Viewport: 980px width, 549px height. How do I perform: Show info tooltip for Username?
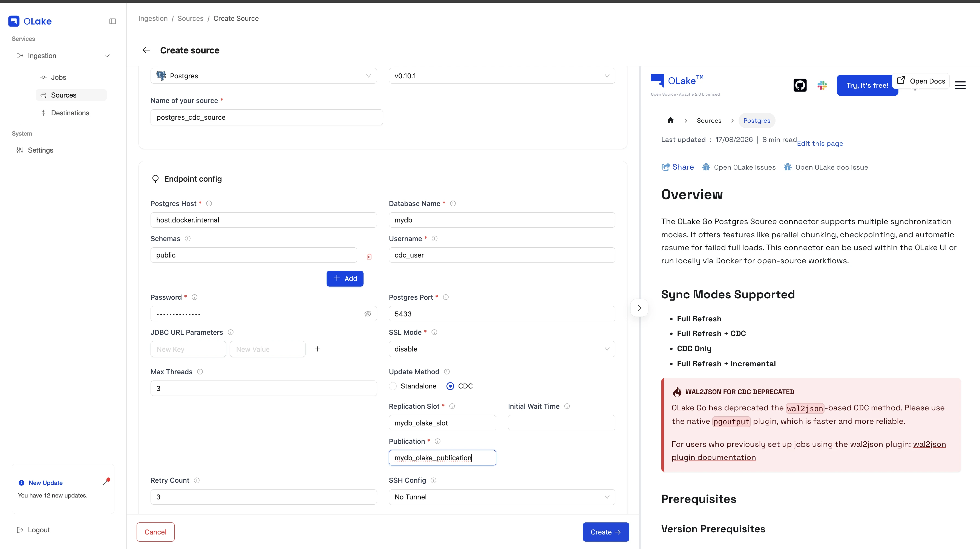click(x=434, y=239)
